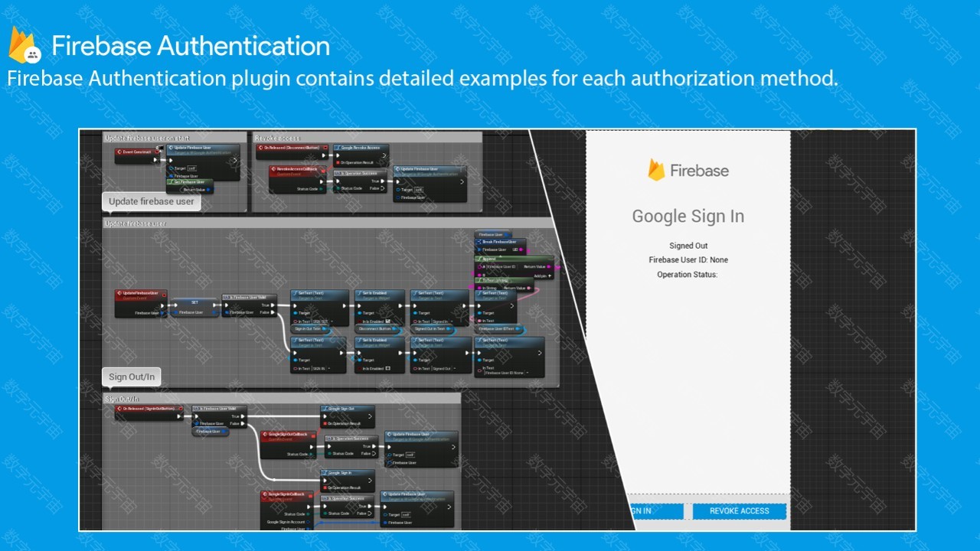Uncheck the checked In Is Enabled checkbox
Image resolution: width=980 pixels, height=551 pixels.
tap(388, 321)
